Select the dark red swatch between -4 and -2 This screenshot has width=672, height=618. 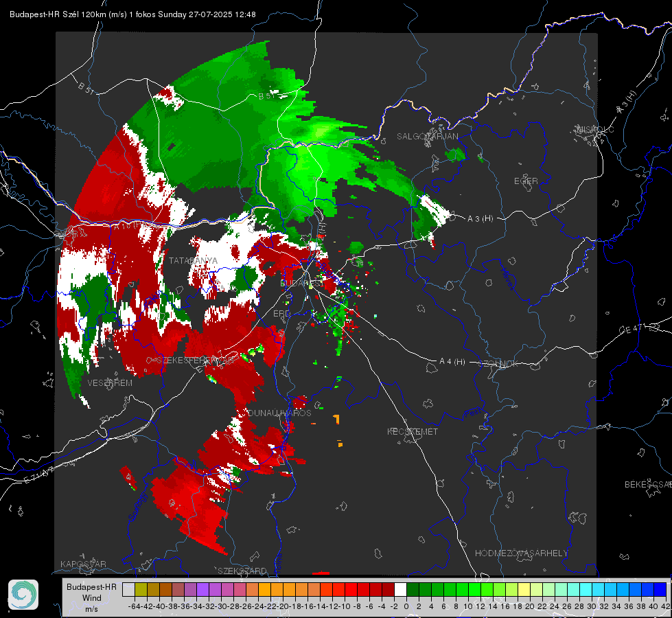click(388, 589)
